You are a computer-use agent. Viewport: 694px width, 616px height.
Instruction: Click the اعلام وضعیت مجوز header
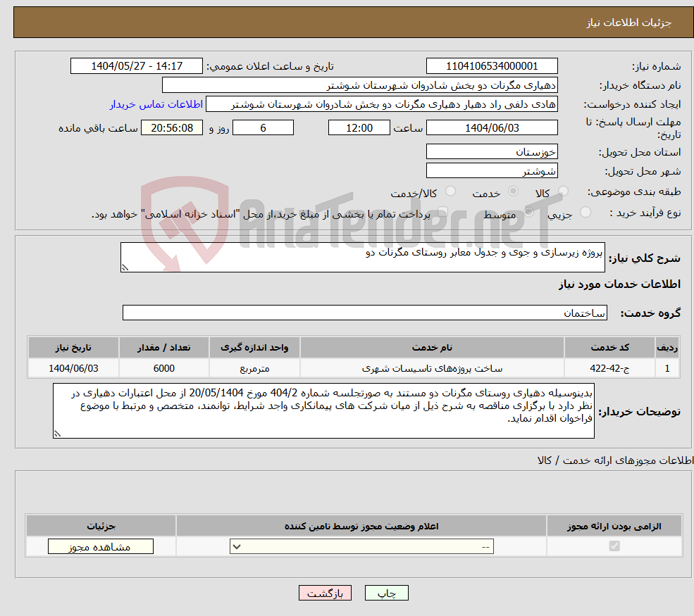[361, 526]
